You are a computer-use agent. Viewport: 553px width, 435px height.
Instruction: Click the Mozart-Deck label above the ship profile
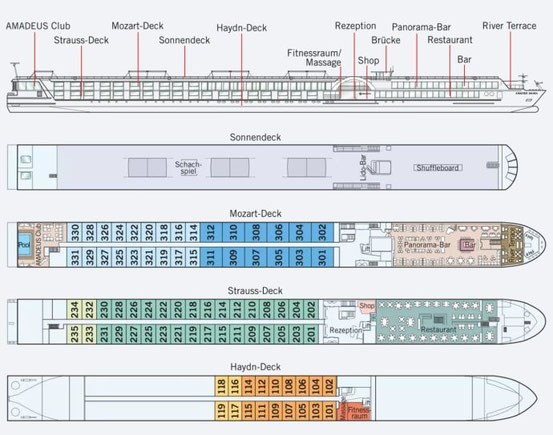tap(138, 26)
